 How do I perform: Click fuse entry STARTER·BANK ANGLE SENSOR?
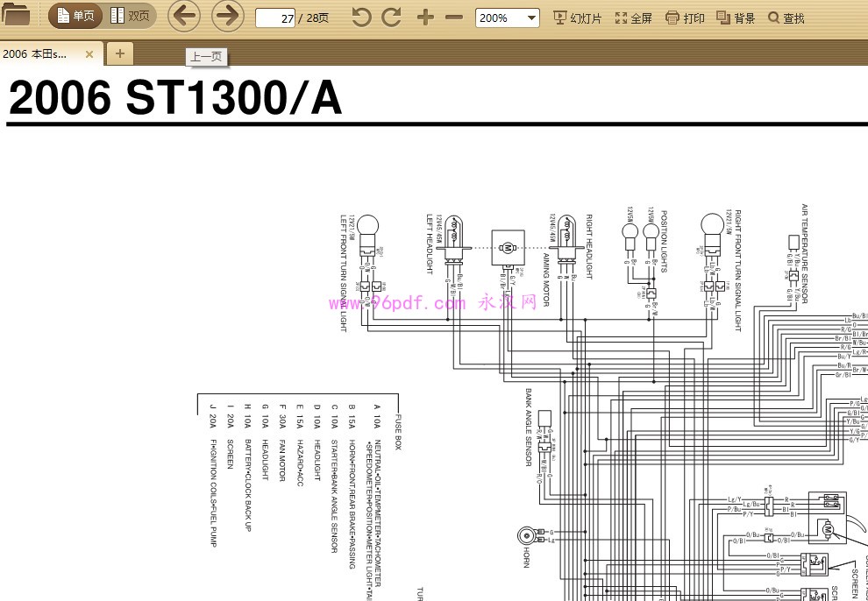pos(334,496)
